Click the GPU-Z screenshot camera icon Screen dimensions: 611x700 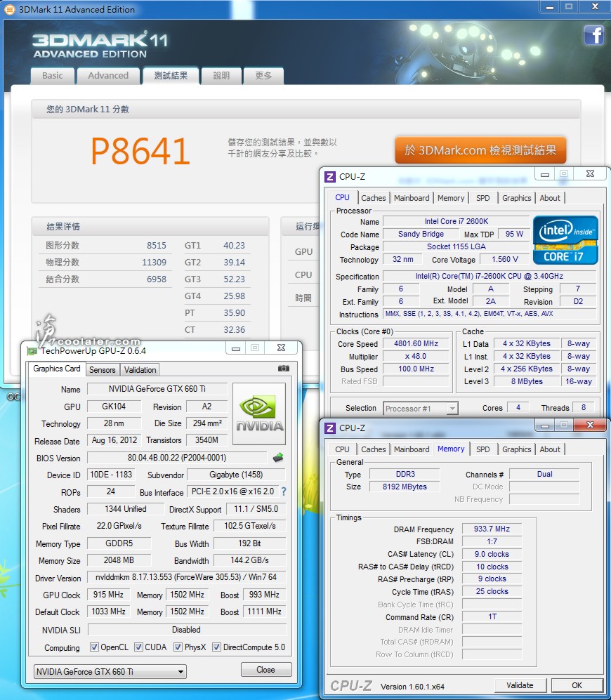[284, 369]
